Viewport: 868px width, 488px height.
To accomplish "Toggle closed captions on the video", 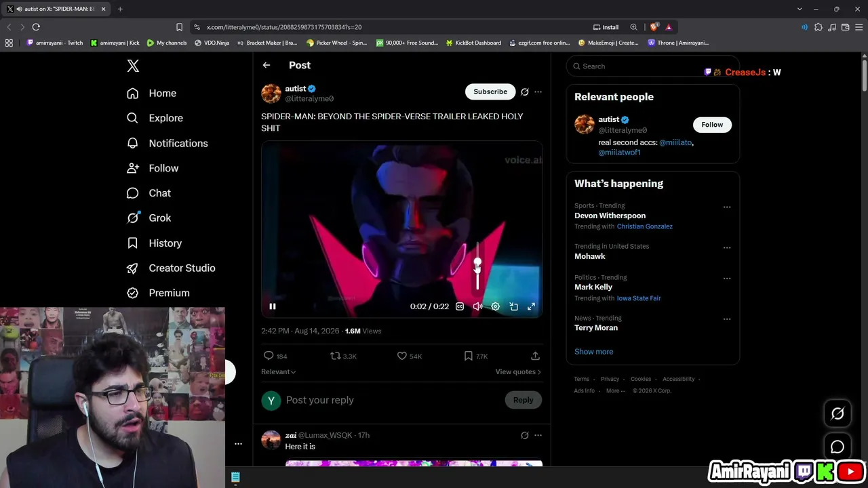I will coord(460,306).
